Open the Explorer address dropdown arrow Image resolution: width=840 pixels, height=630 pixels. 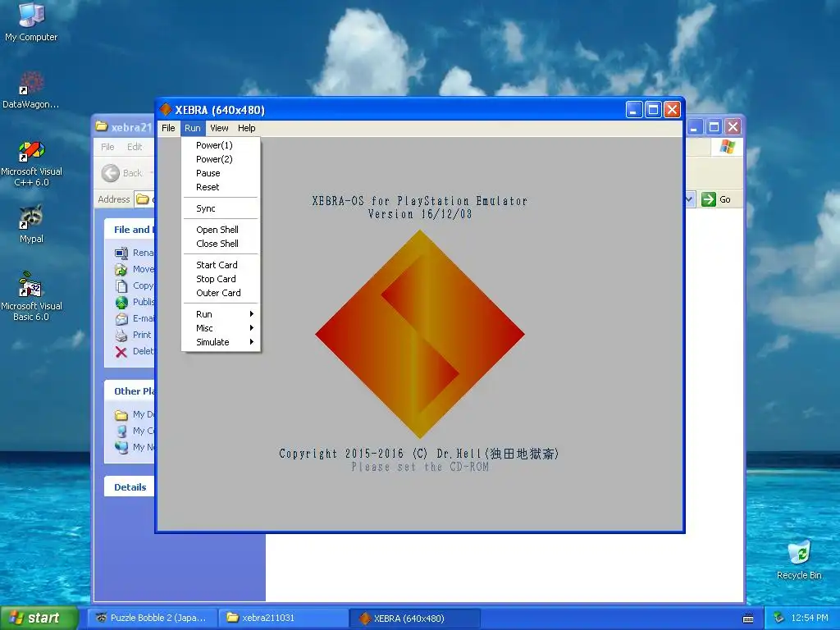[x=689, y=199]
